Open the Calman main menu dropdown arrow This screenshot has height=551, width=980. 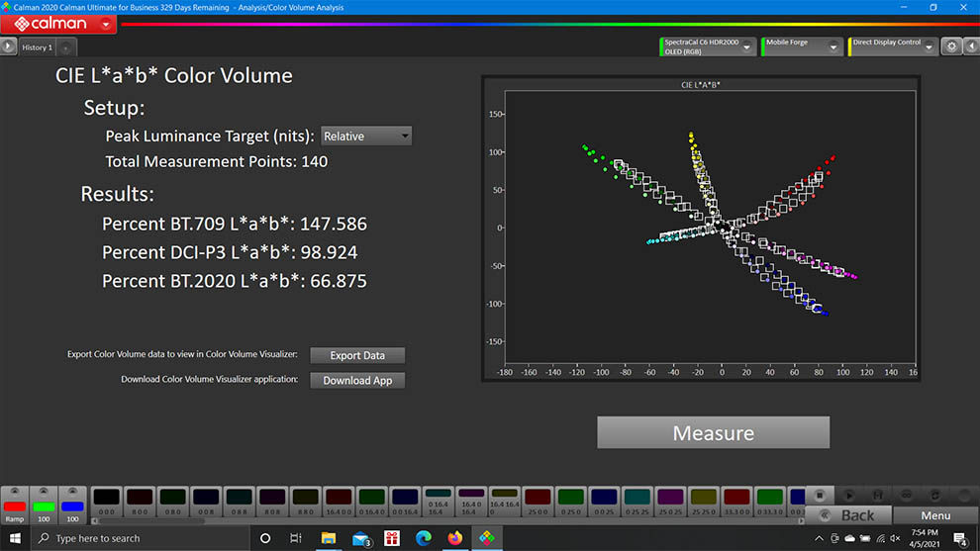pyautogui.click(x=106, y=25)
